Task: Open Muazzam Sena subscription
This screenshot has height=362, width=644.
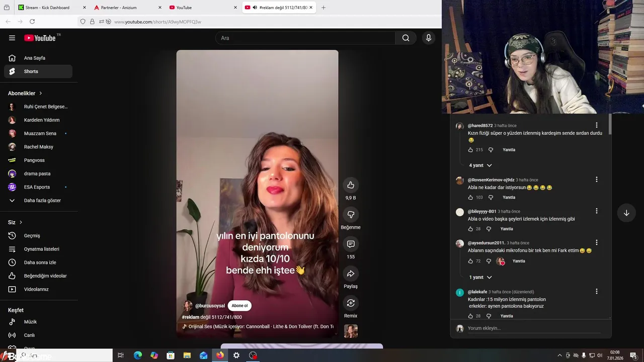Action: (38, 133)
